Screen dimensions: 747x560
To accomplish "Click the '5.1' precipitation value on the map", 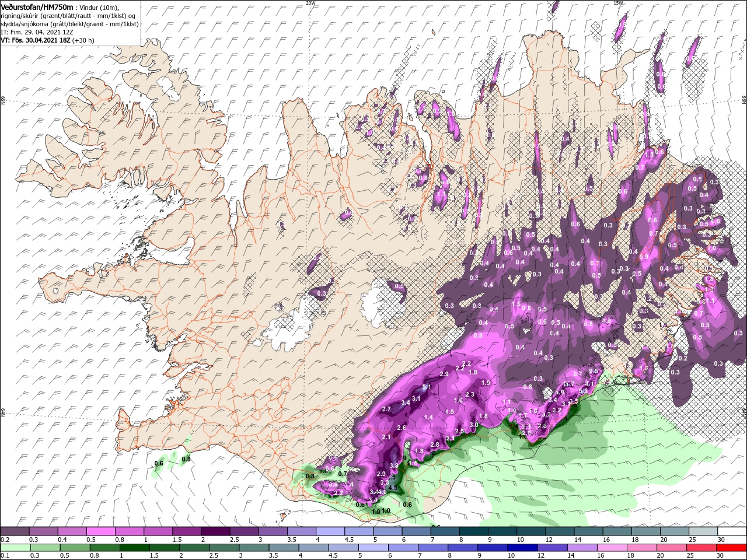I will point(426,387).
